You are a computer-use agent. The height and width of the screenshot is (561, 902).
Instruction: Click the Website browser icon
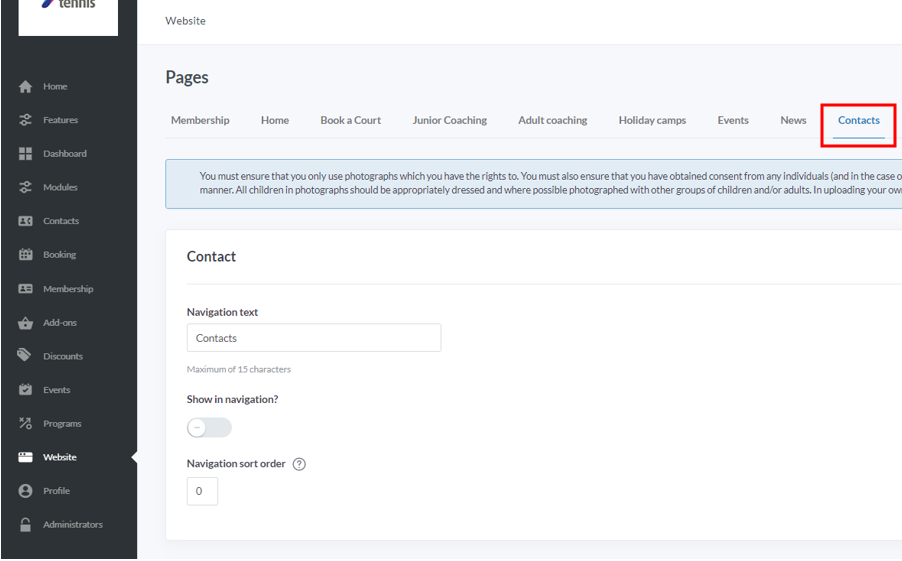tap(25, 457)
